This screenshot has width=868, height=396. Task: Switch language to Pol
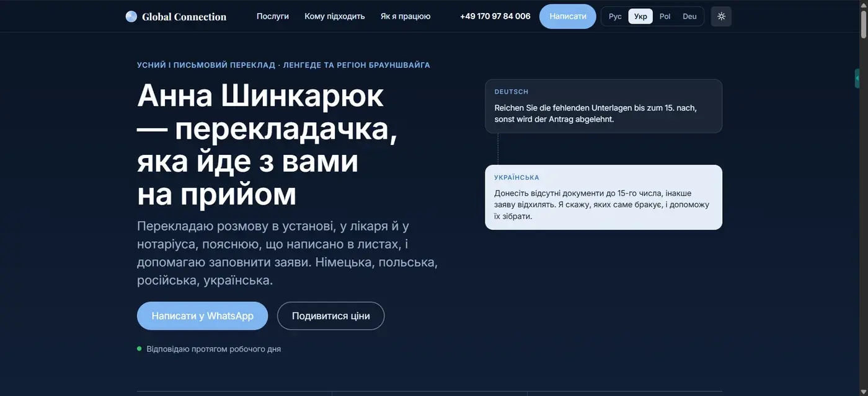pyautogui.click(x=665, y=16)
